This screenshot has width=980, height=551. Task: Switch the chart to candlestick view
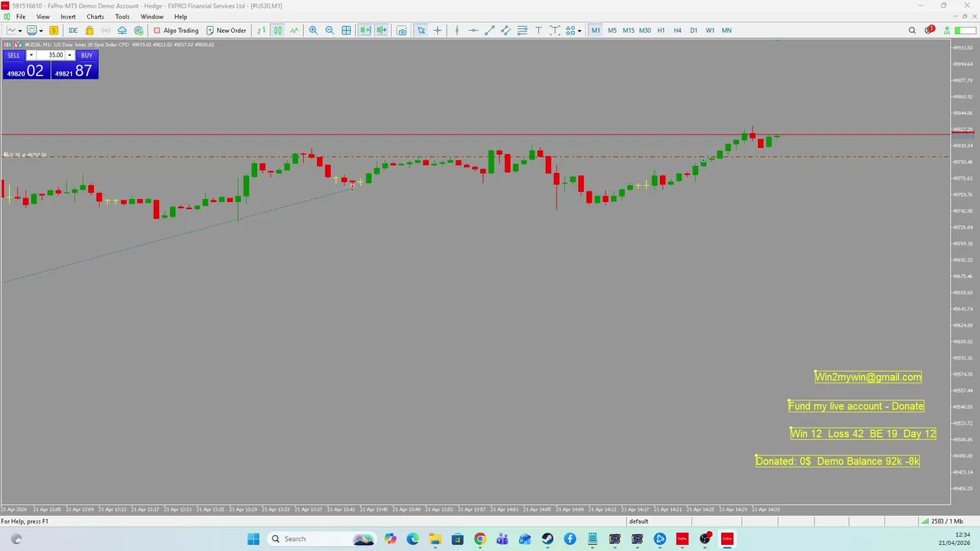pyautogui.click(x=278, y=31)
